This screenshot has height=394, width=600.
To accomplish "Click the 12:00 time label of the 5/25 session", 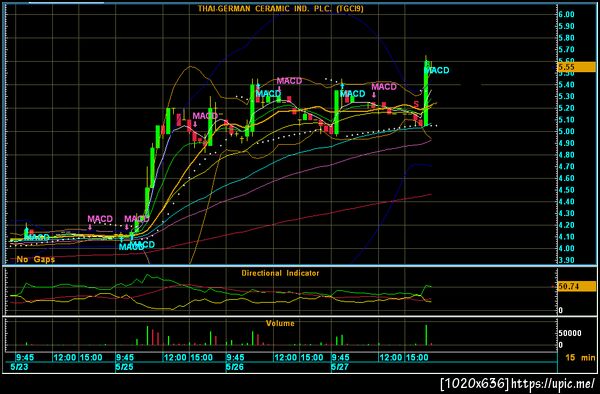I will click(175, 358).
